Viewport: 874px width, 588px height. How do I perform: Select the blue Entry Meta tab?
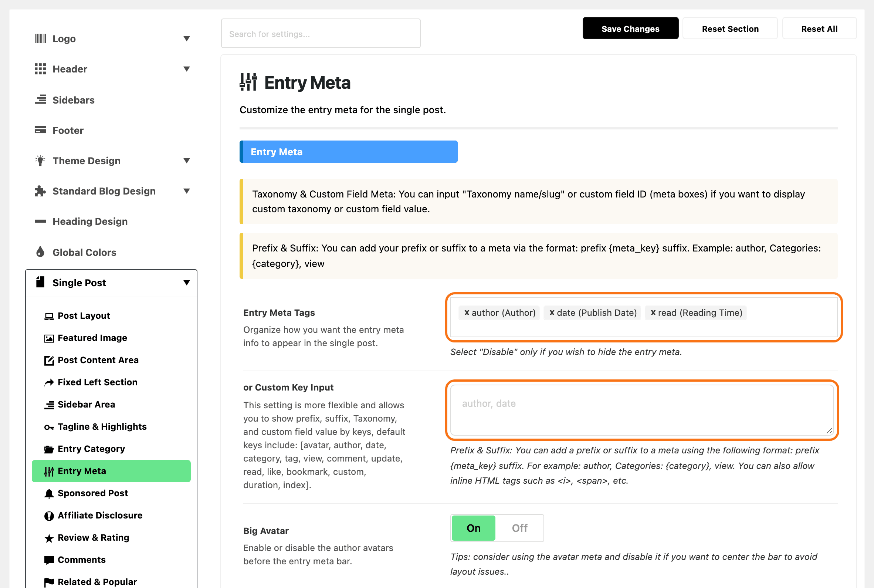[x=349, y=152]
